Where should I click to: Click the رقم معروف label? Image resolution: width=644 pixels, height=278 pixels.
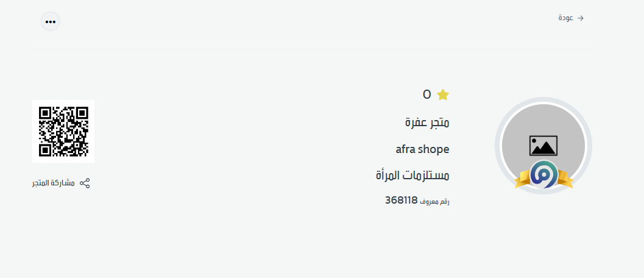[435, 201]
